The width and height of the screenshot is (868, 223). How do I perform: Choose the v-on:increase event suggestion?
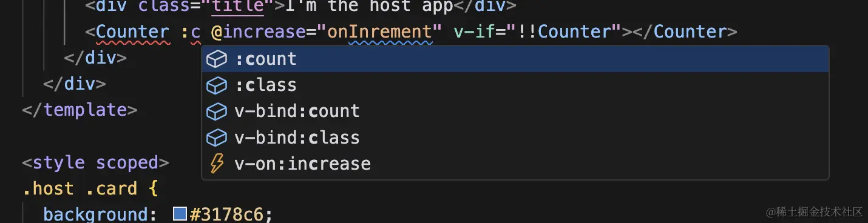[515, 164]
